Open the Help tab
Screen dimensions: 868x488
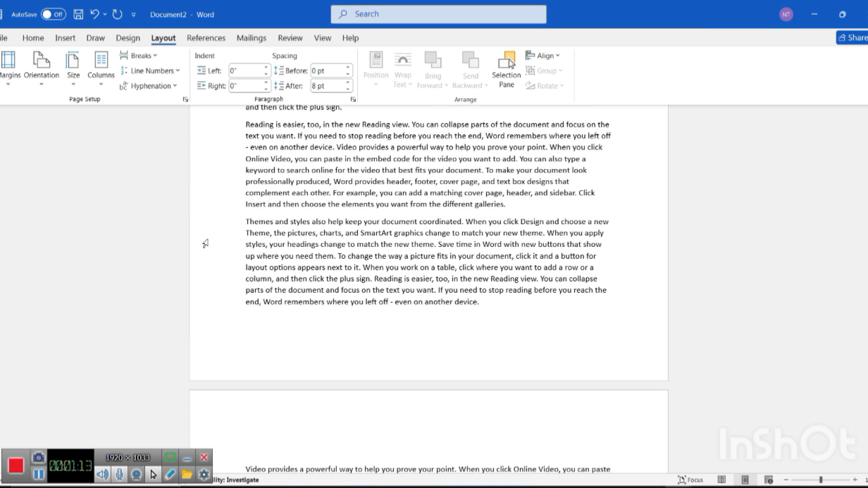[x=350, y=38]
